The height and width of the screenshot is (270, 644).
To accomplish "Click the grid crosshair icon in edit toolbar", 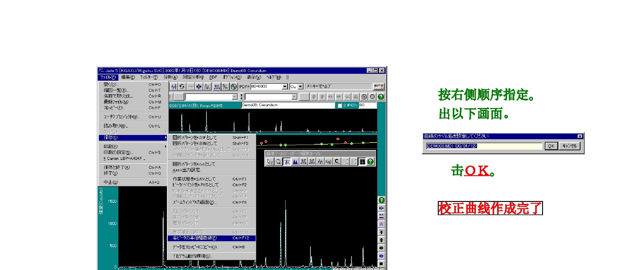I will click(362, 162).
